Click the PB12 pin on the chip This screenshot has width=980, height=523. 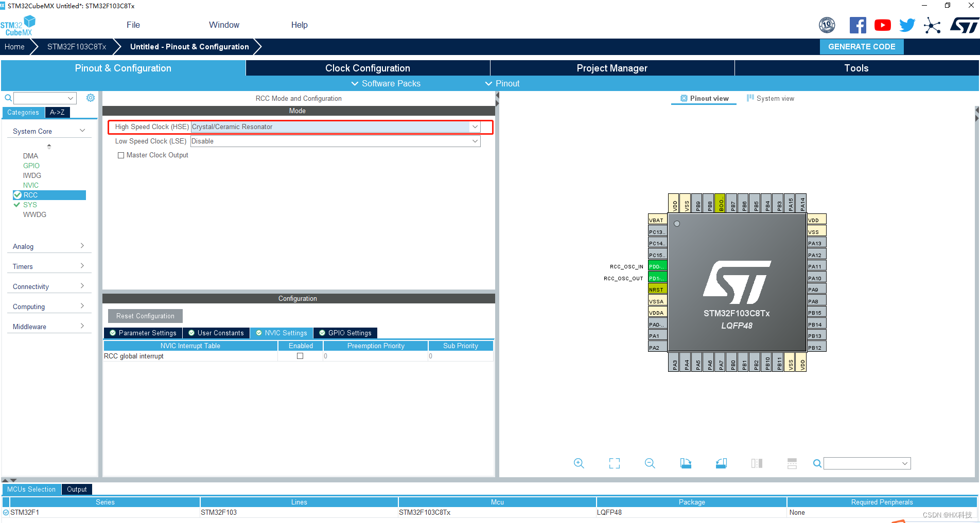[816, 348]
